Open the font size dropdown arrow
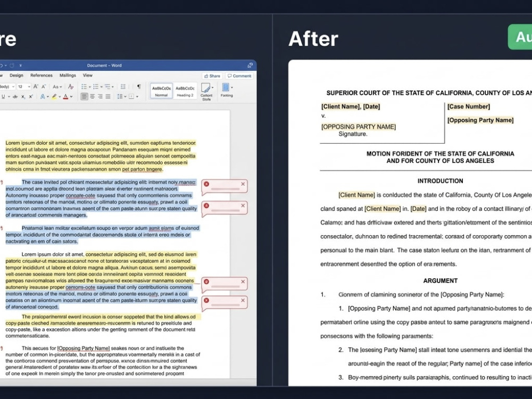The width and height of the screenshot is (532, 399). tap(29, 87)
